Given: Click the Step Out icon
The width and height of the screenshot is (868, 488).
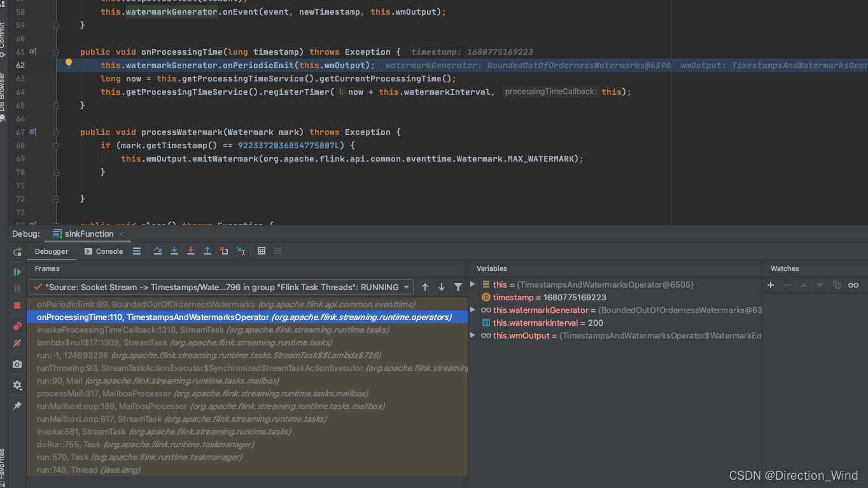Looking at the screenshot, I should [x=207, y=251].
